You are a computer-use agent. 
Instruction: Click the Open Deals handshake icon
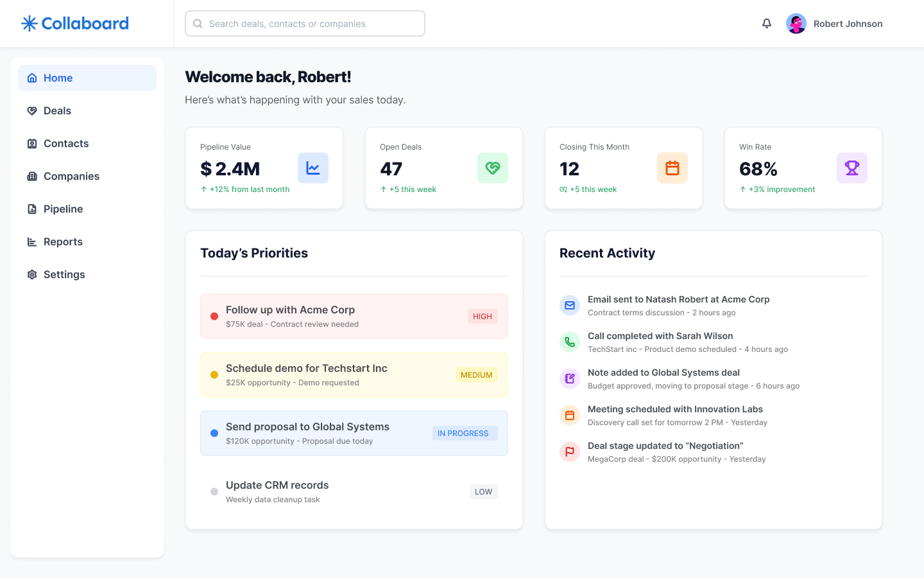pos(493,168)
